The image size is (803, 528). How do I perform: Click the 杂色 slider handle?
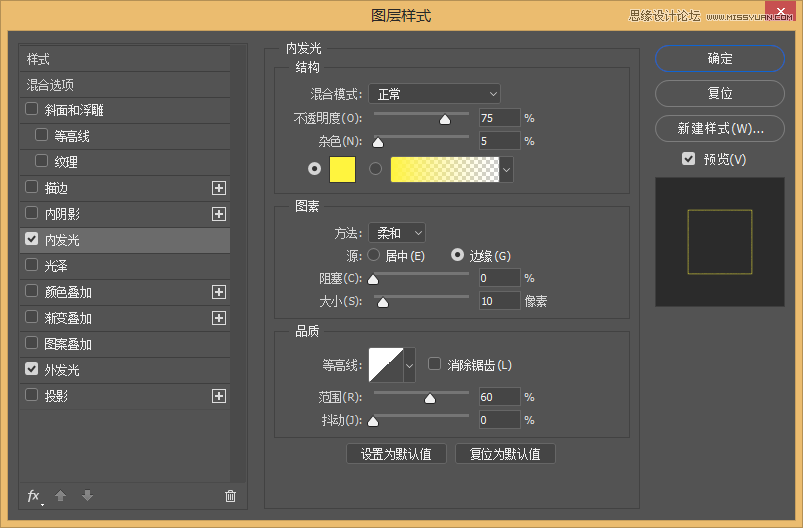(x=378, y=142)
